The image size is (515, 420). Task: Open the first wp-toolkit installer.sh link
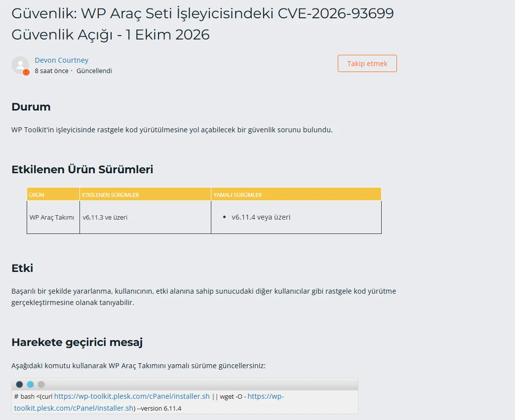[x=132, y=396]
